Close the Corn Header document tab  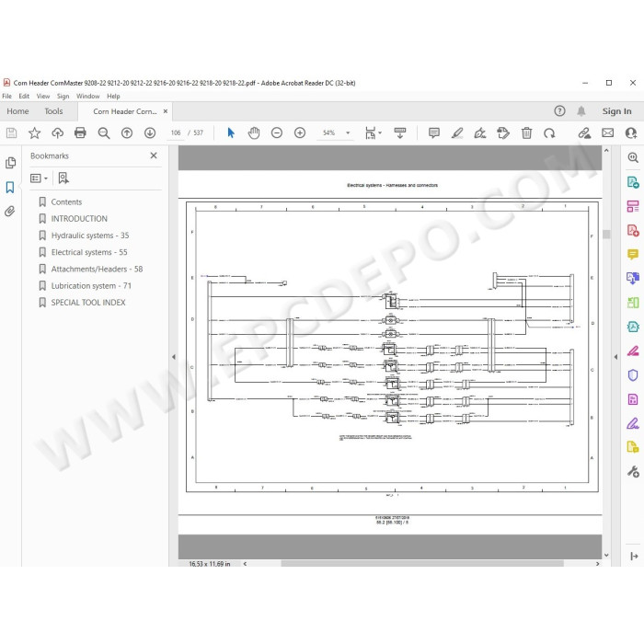(166, 111)
